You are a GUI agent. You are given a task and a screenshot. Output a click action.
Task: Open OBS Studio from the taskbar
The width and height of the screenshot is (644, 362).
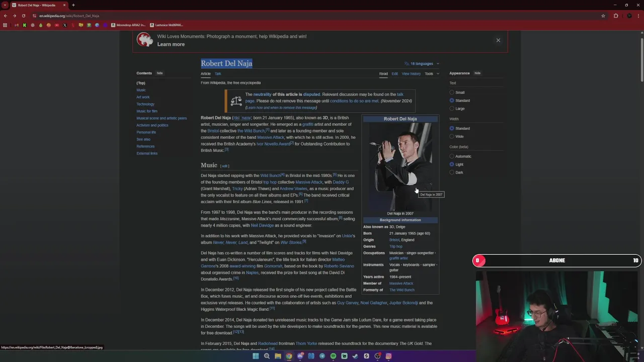tap(377, 356)
